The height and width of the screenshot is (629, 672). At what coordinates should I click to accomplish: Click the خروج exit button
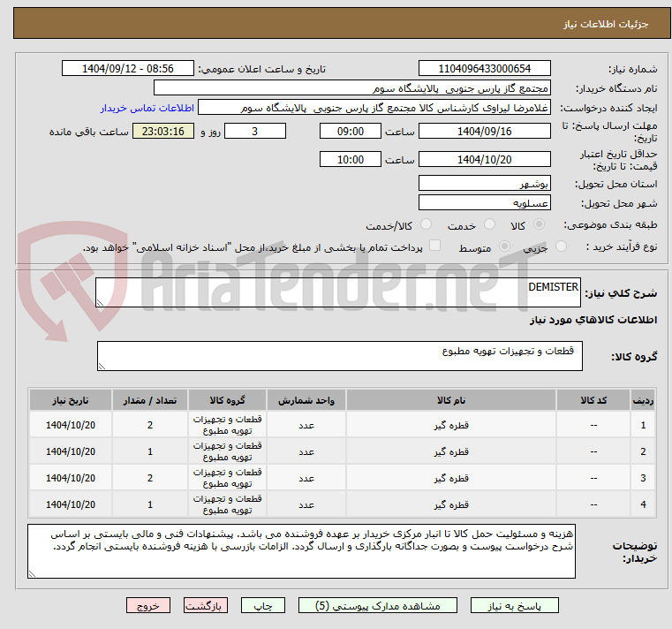[x=148, y=605]
